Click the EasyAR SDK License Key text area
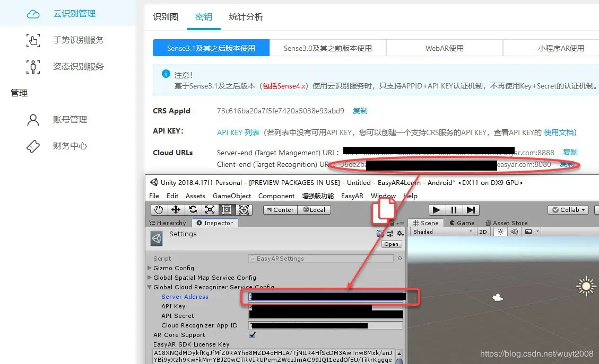This screenshot has width=599, height=364. [273, 357]
